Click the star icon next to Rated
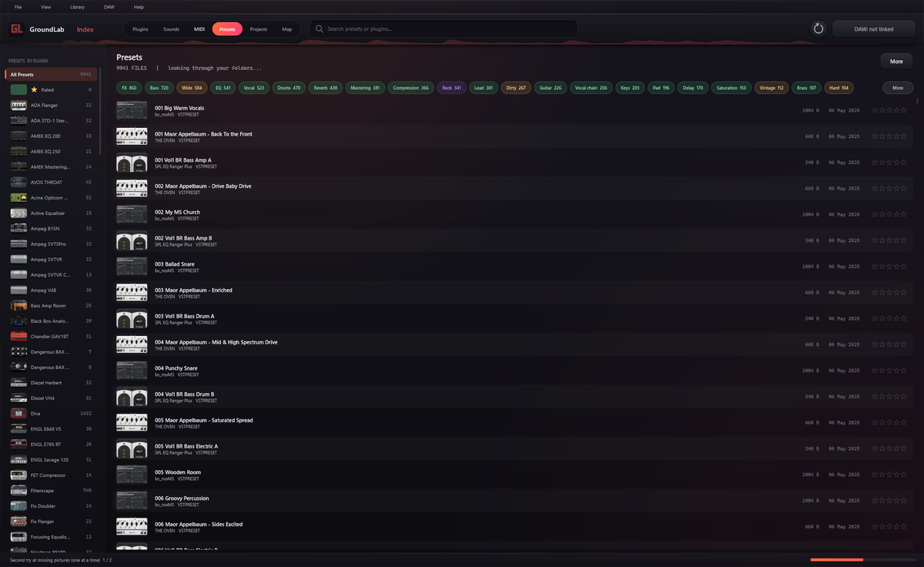This screenshot has height=567, width=924. click(x=34, y=90)
